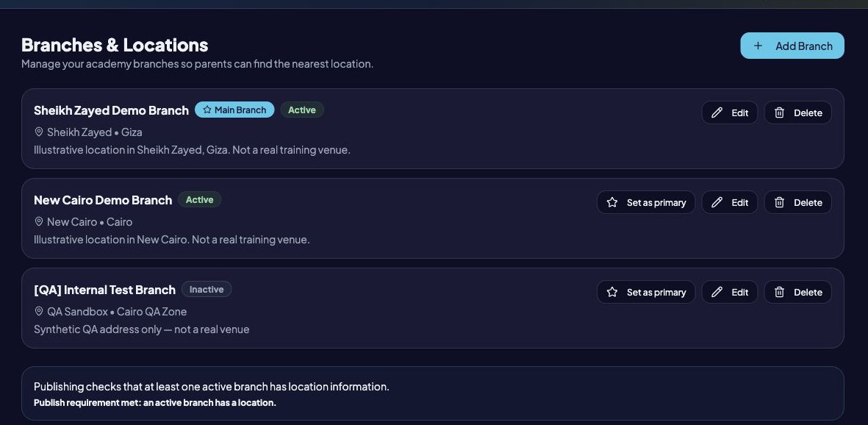Click pencil icon for Sheikh Zayed Demo Branch
This screenshot has width=868, height=425.
(x=717, y=113)
